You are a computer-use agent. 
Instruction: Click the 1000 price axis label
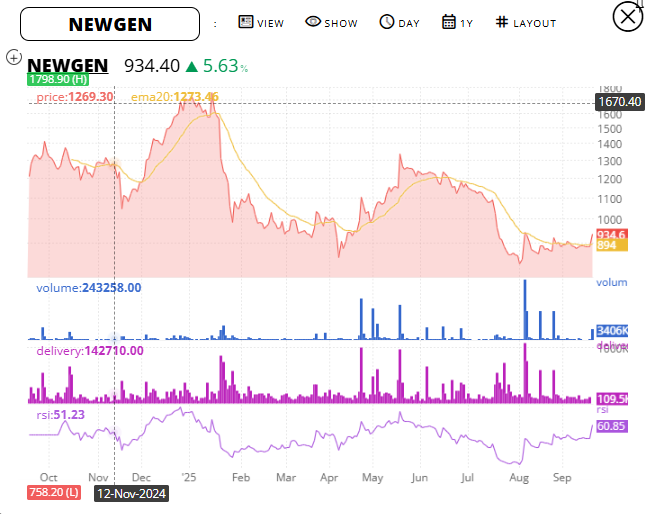[x=610, y=220]
